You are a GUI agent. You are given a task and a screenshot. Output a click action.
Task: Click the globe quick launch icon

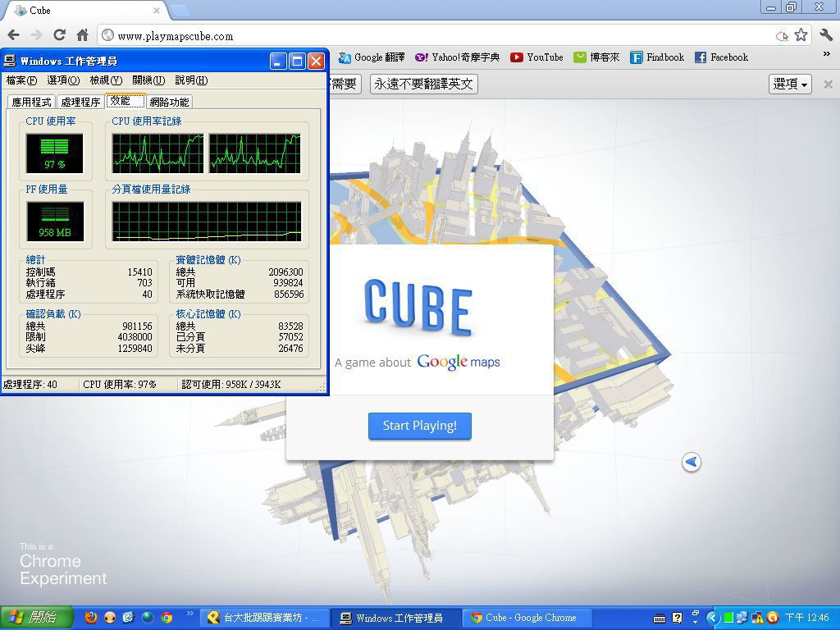[148, 618]
